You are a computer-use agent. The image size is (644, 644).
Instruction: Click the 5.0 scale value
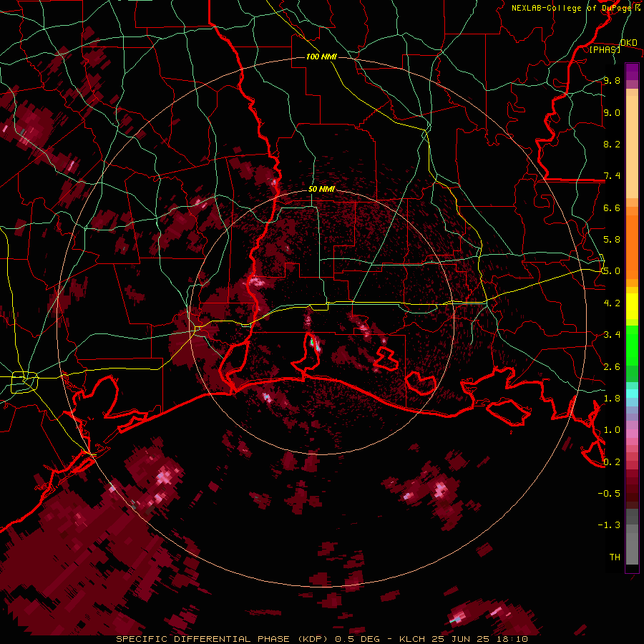point(612,271)
